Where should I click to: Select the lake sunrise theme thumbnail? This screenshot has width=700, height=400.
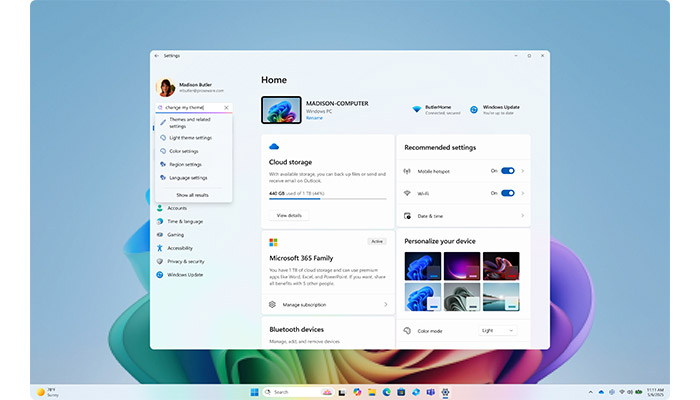(x=501, y=297)
